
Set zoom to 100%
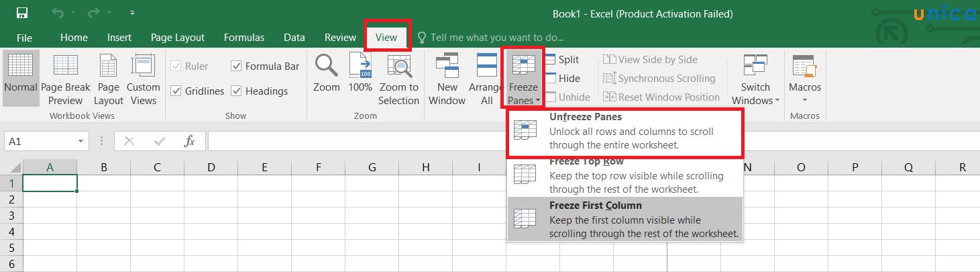pyautogui.click(x=360, y=74)
